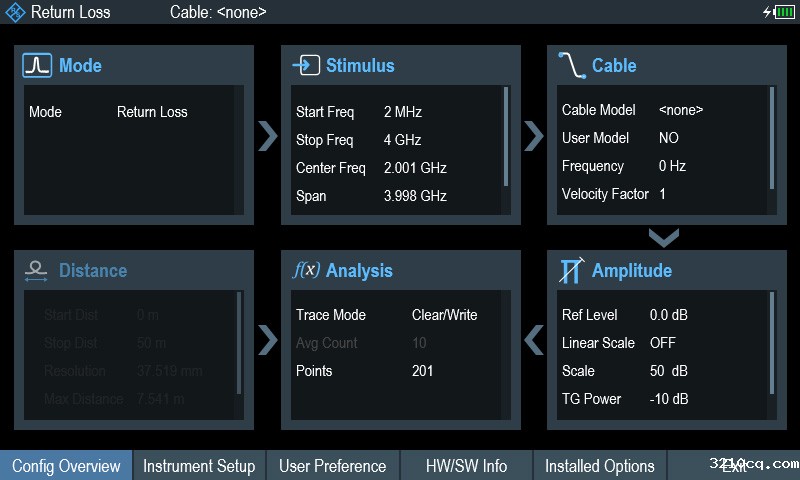Click the Mode panel waveform icon

(x=37, y=66)
